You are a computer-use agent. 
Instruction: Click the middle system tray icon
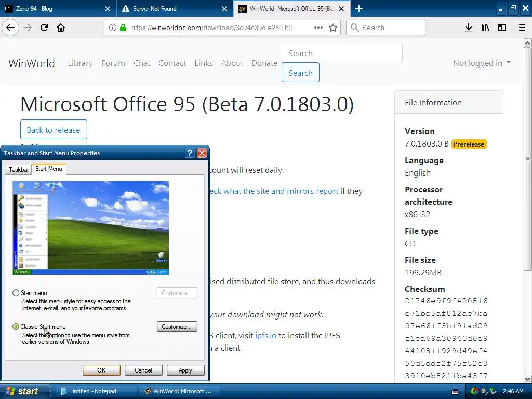(484, 391)
